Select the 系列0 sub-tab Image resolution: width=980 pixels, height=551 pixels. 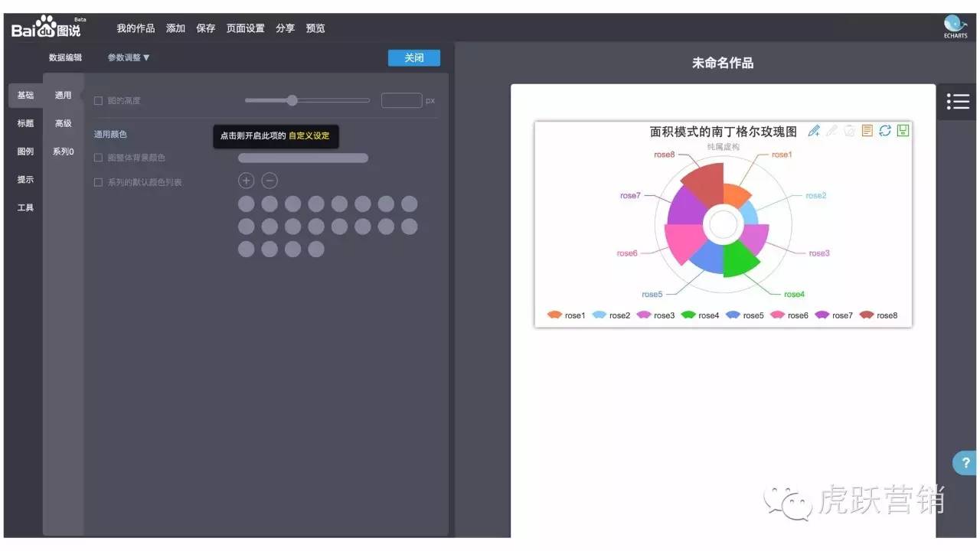[63, 152]
